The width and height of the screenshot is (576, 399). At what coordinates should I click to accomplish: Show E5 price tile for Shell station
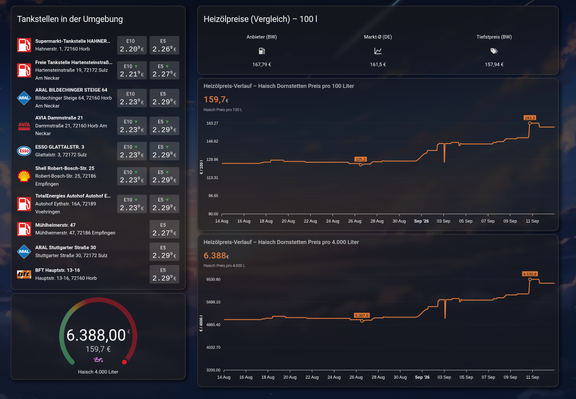click(164, 176)
